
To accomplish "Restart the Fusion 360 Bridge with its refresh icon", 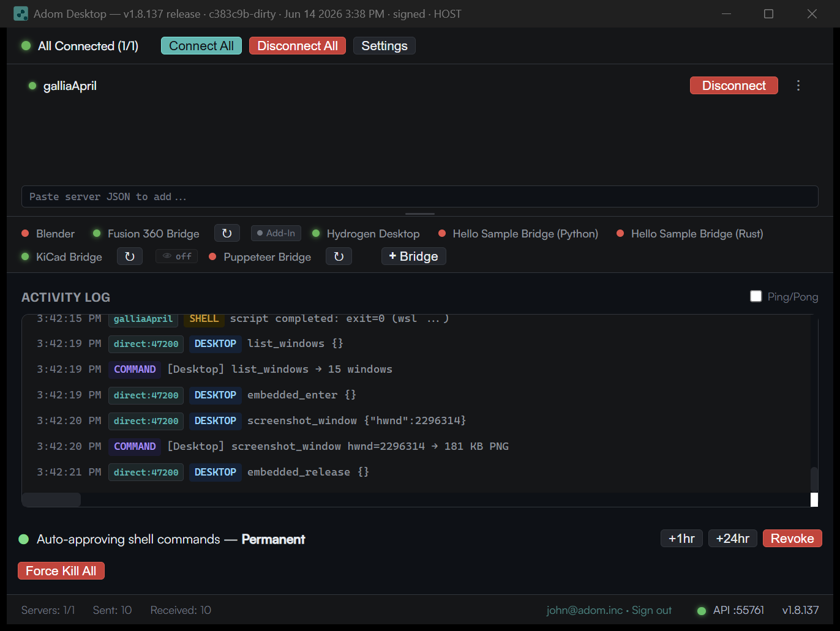I will (x=227, y=233).
